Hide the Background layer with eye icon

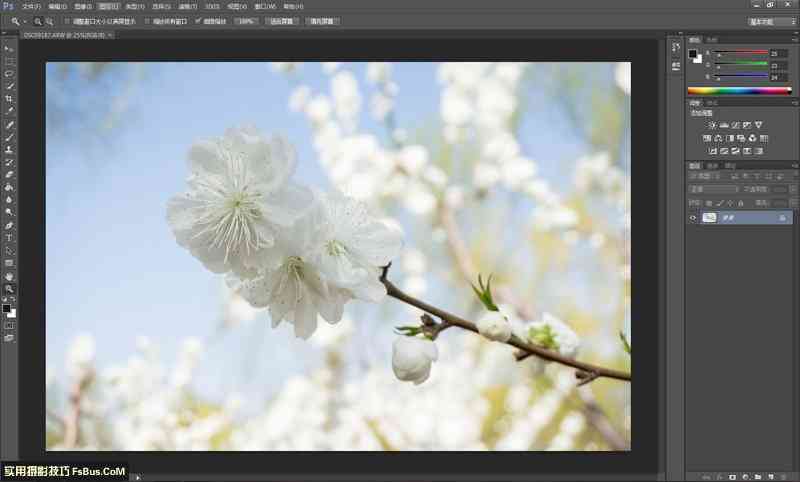(693, 218)
